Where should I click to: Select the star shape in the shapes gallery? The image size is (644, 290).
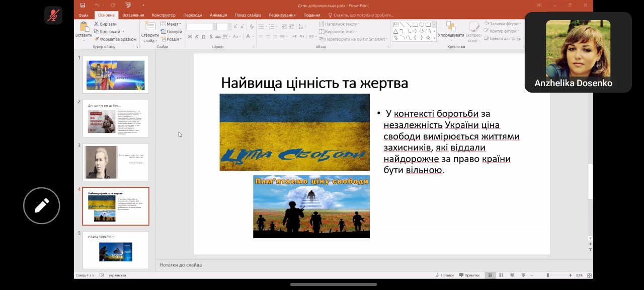(x=428, y=37)
